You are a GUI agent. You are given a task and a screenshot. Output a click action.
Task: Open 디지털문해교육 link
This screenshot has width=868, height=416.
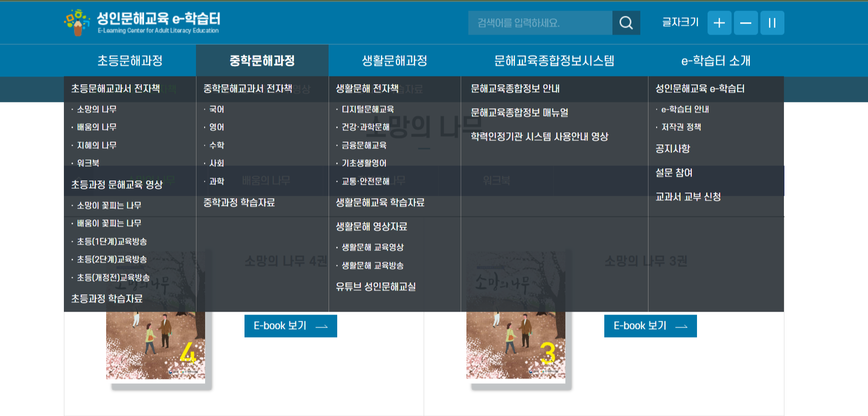coord(367,109)
